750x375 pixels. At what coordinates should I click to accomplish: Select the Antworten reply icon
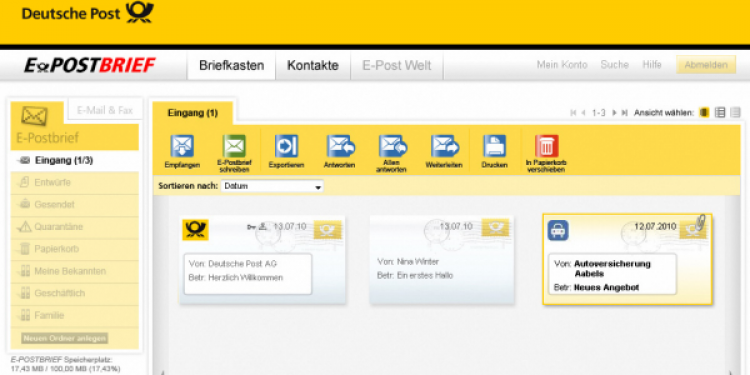coord(340,146)
